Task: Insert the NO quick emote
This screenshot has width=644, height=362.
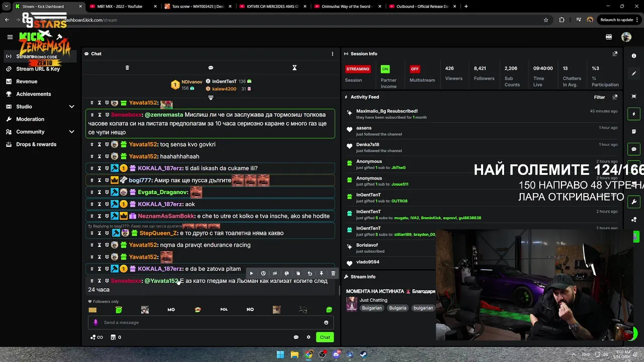Action: click(250, 310)
